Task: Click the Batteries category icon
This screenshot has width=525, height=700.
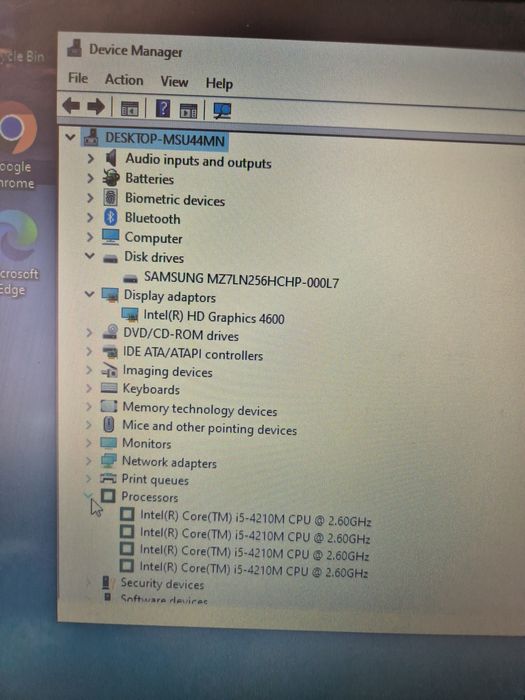Action: pos(111,178)
